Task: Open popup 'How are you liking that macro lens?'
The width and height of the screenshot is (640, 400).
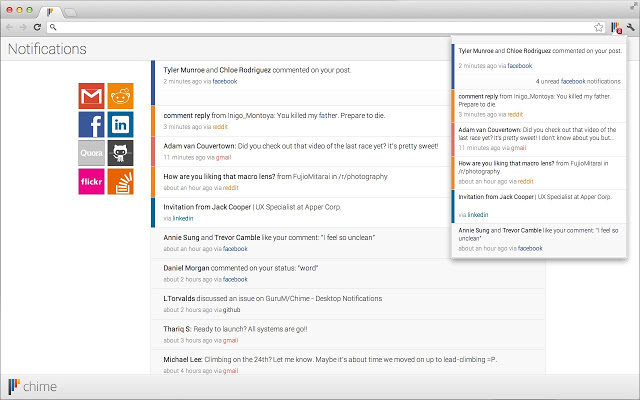Action: click(x=539, y=173)
